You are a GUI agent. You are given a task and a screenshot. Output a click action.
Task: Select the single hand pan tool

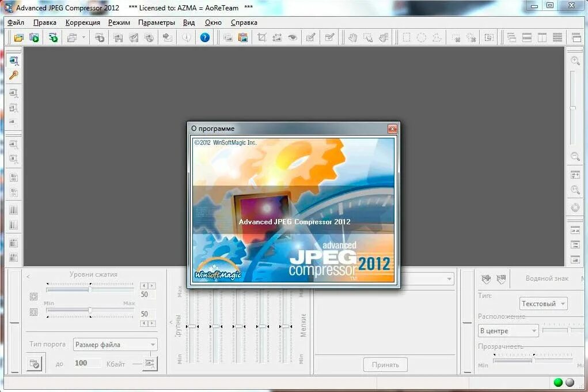[x=352, y=37]
